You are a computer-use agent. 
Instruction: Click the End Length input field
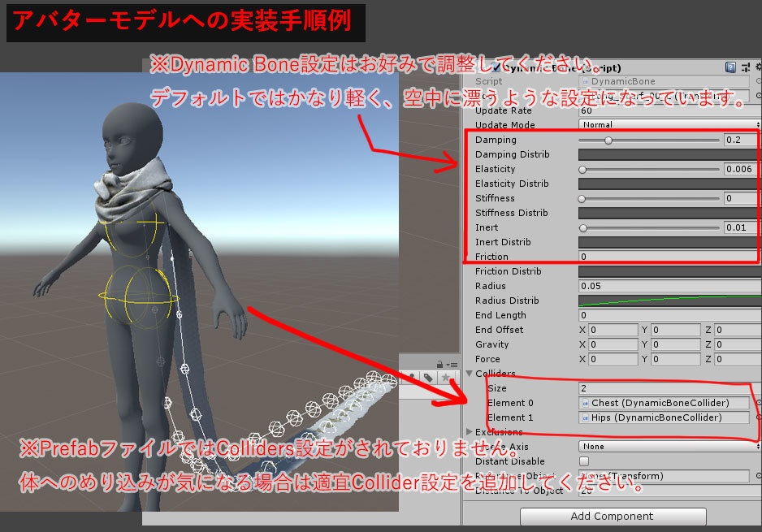[x=669, y=315]
